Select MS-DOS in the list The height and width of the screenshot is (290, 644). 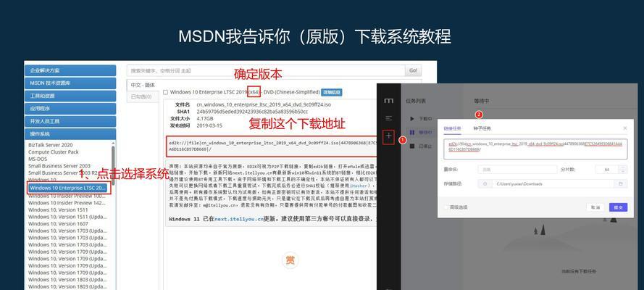coord(38,159)
